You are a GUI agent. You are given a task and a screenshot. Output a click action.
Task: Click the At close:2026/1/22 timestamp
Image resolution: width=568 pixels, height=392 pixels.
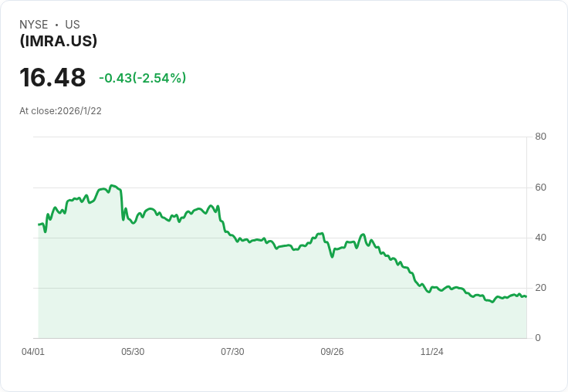point(60,111)
